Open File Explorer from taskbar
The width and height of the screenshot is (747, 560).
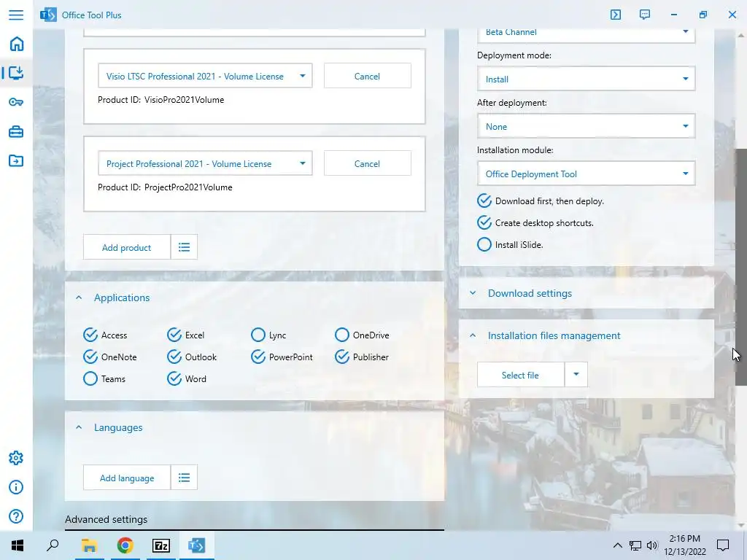click(x=89, y=545)
